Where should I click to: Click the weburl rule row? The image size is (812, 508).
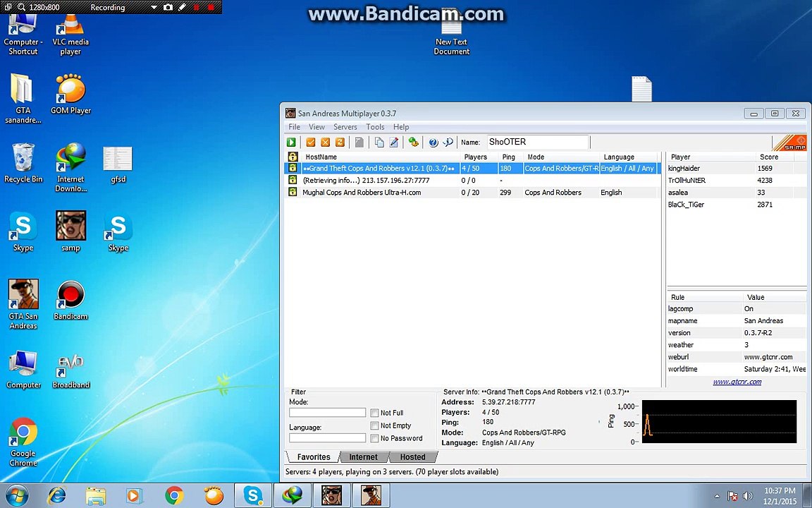point(736,357)
